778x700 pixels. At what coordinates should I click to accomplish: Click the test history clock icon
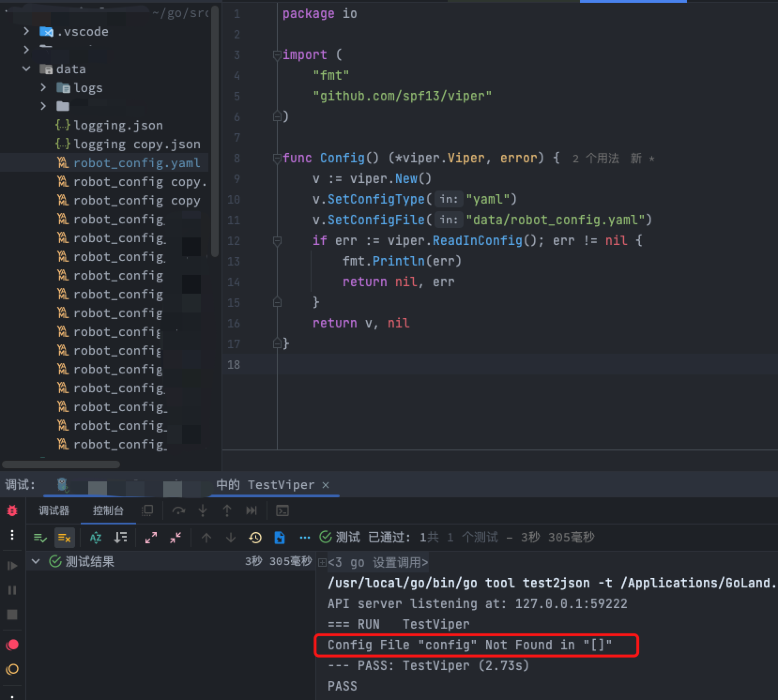(x=255, y=538)
